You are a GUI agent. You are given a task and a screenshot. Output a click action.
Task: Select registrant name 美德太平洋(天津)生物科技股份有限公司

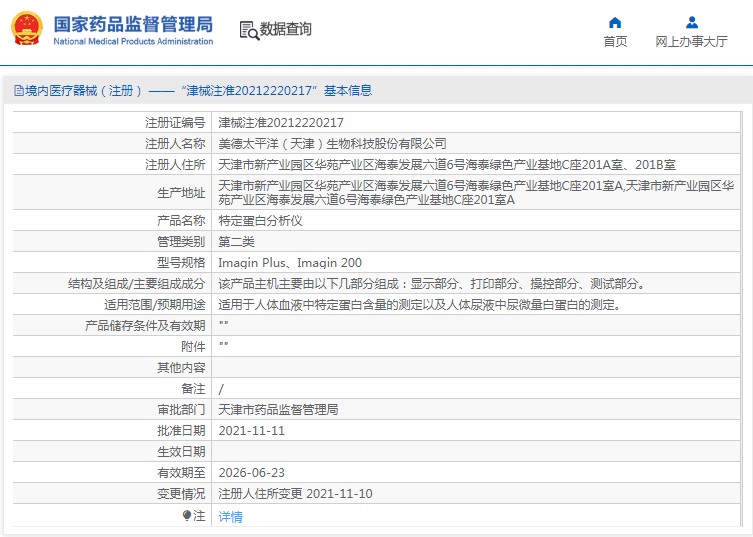pyautogui.click(x=332, y=144)
